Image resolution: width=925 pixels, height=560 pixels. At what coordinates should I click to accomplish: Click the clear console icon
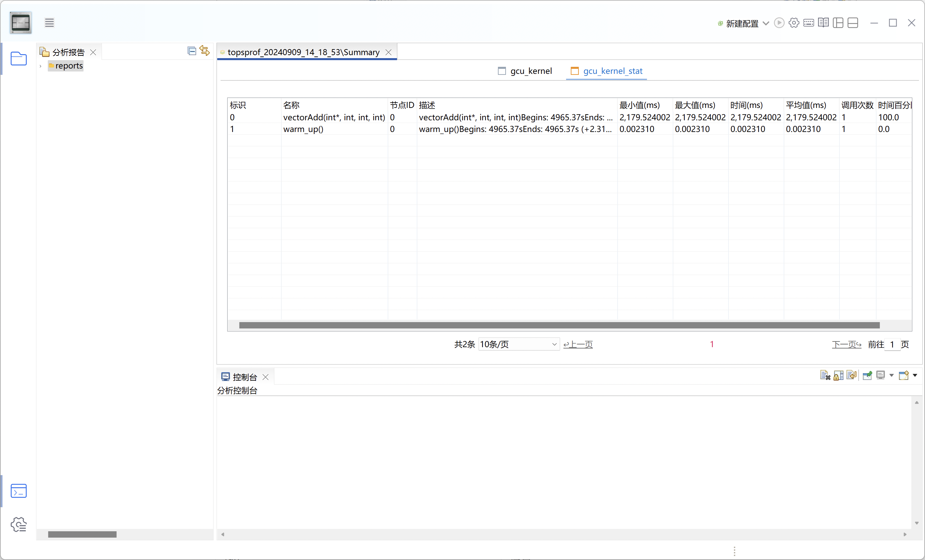click(x=824, y=376)
